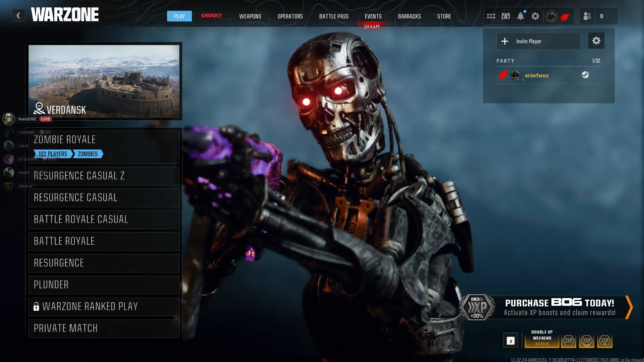Screen dimensions: 644x362
Task: Open the Battle Pass tab
Action: click(x=333, y=16)
